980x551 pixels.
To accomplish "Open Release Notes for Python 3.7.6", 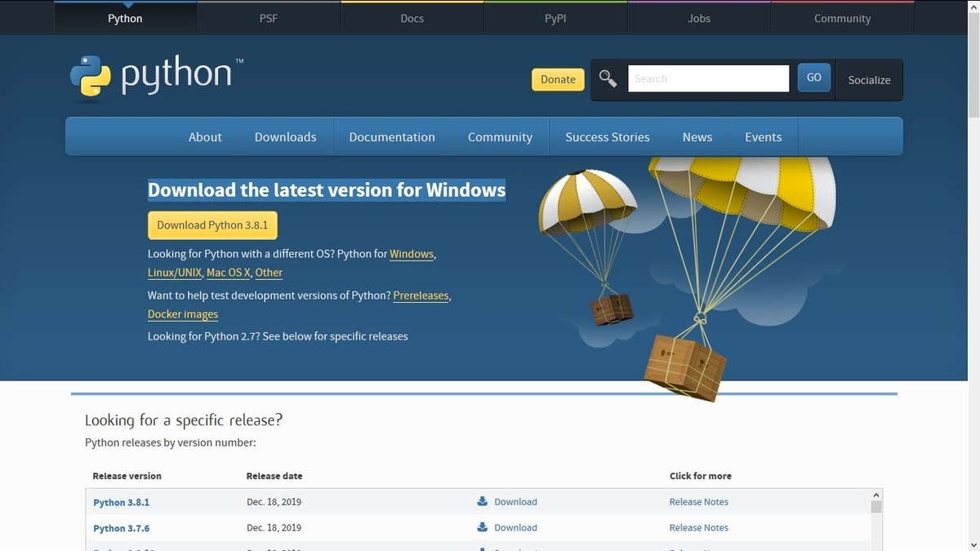I will tap(698, 528).
